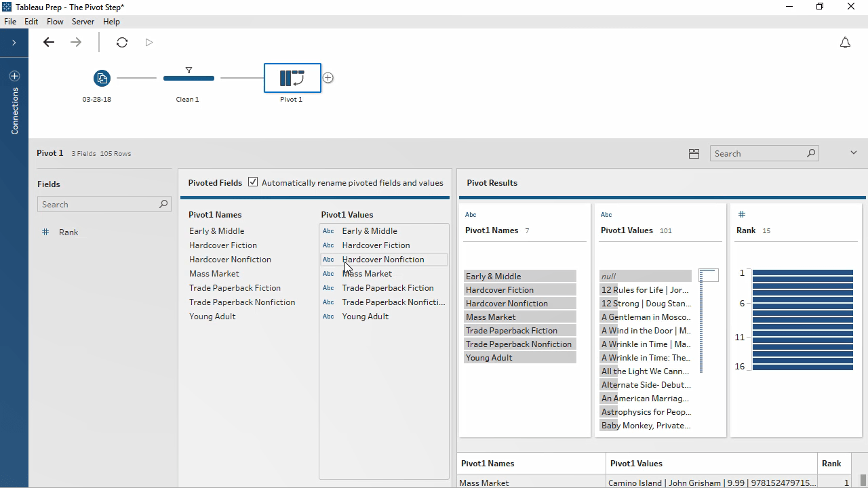Click the Fields search box
Image resolution: width=868 pixels, height=488 pixels.
(x=98, y=204)
